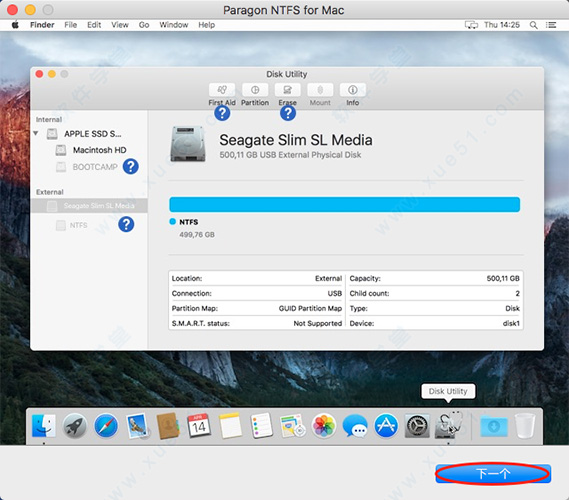Click the blue 下一个 next button

tap(493, 474)
